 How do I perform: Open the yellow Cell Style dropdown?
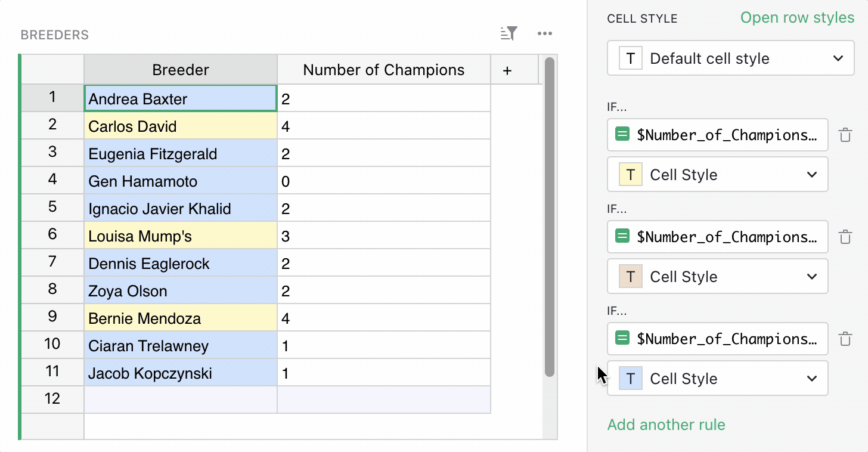811,174
